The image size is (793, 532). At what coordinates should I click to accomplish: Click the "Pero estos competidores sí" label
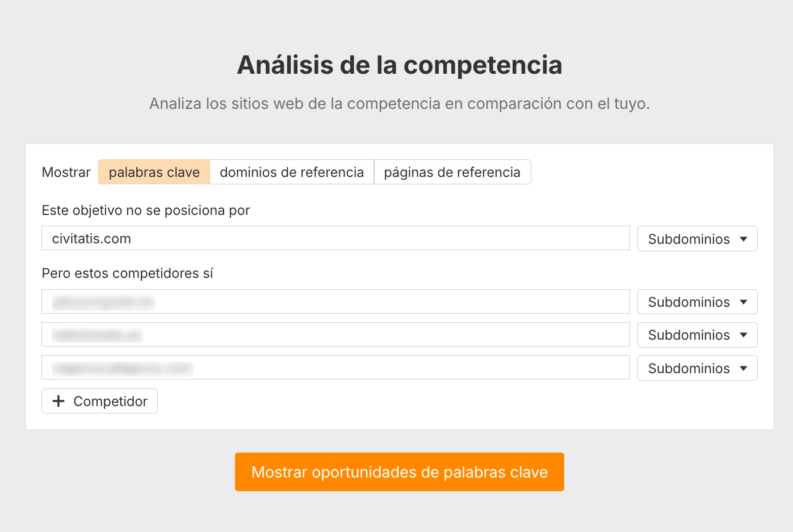127,273
